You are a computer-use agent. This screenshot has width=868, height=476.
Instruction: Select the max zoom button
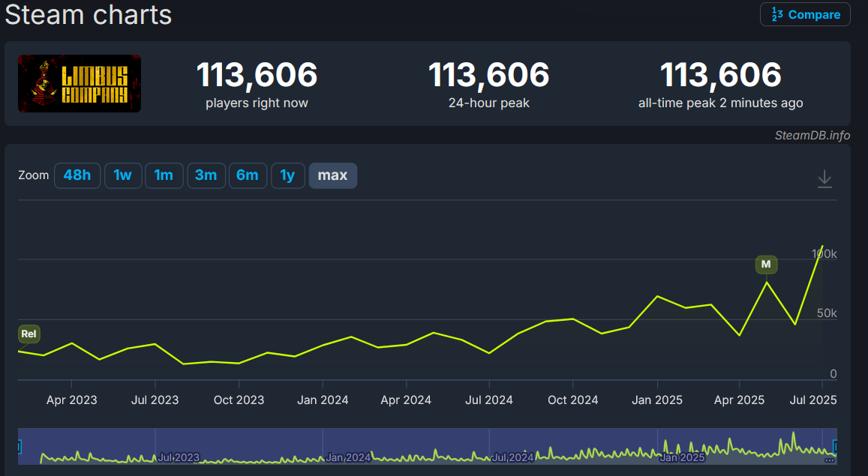332,175
